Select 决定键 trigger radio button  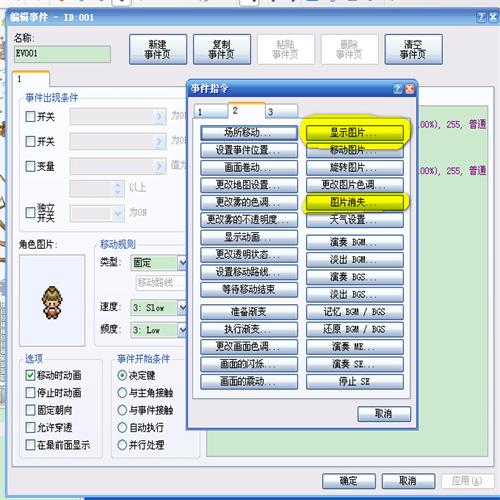point(122,375)
